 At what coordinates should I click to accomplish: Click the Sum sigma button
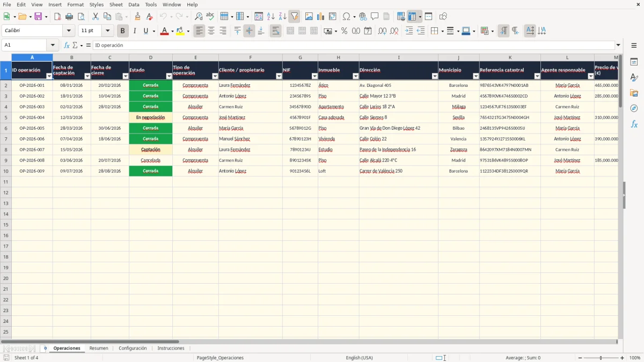pos(75,45)
